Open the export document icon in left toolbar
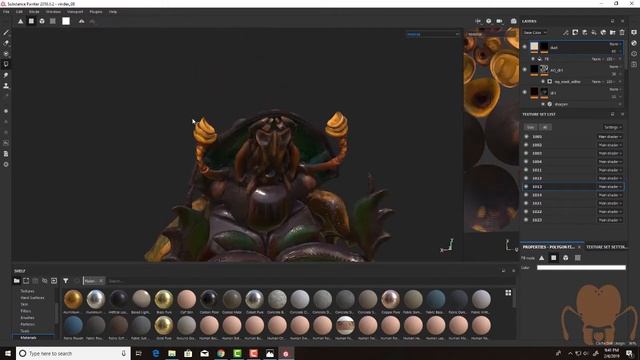The image size is (640, 360). tap(6, 154)
